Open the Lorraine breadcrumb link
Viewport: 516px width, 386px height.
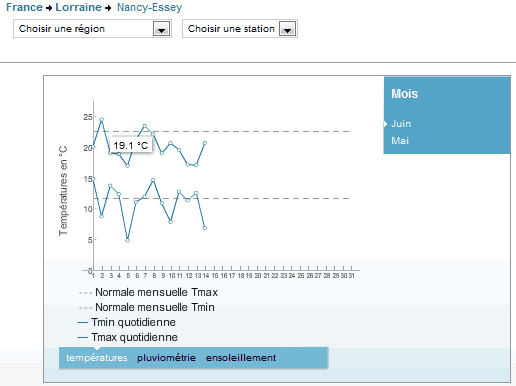click(78, 7)
